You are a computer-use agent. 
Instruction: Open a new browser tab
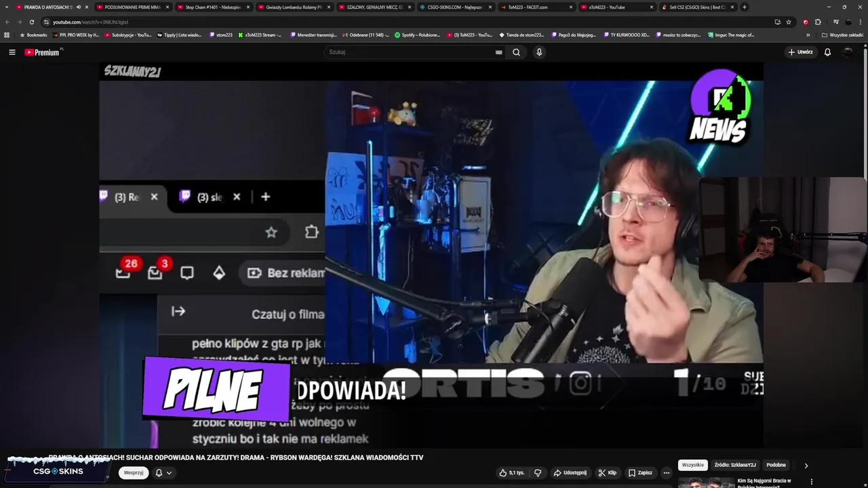point(745,7)
